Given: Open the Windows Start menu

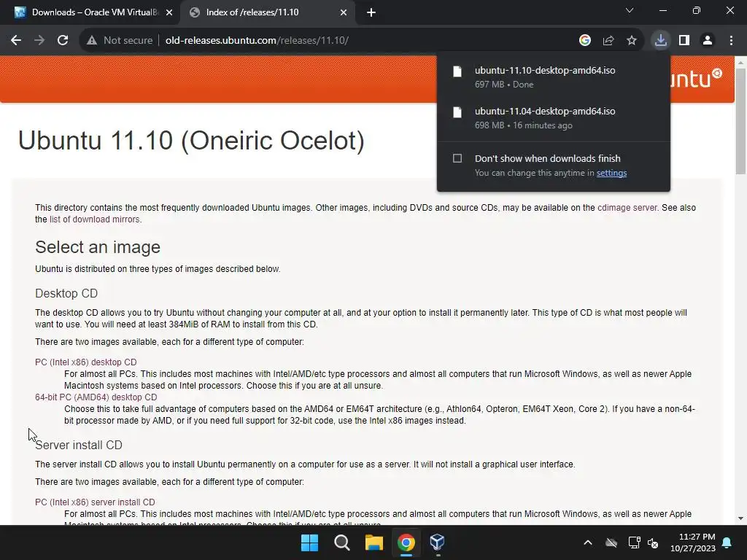Looking at the screenshot, I should tap(309, 542).
